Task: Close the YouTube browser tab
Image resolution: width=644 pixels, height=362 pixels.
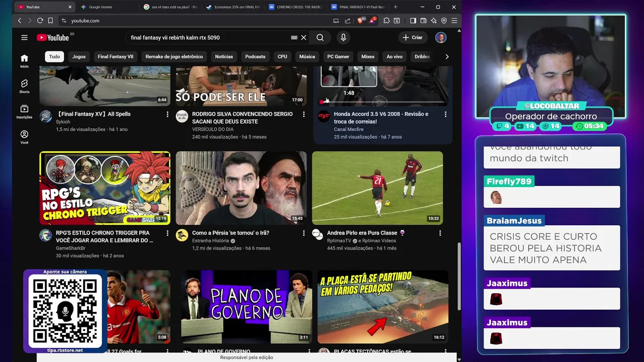Action: pos(69,7)
